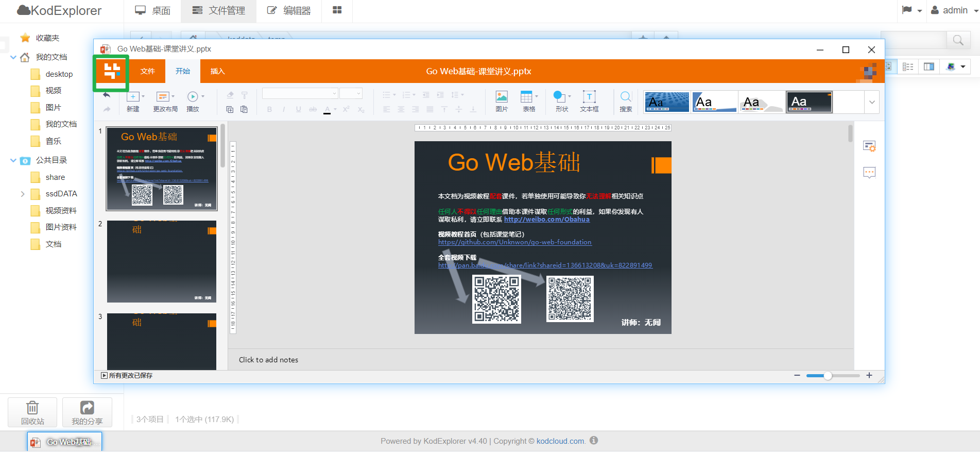This screenshot has height=452, width=980.
Task: Click the 搜索 search icon
Action: [626, 96]
